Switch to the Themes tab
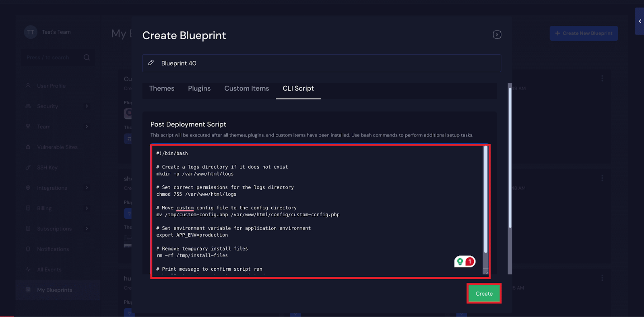 pos(162,88)
